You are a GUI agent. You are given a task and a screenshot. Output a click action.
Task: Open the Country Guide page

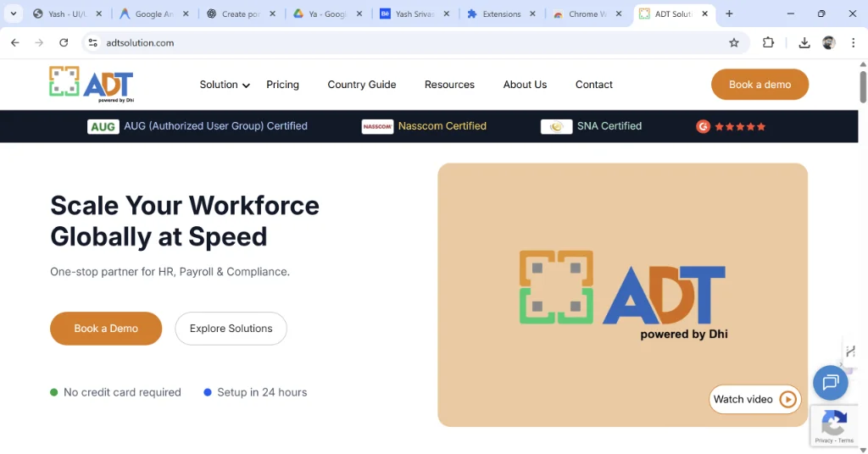pyautogui.click(x=361, y=85)
